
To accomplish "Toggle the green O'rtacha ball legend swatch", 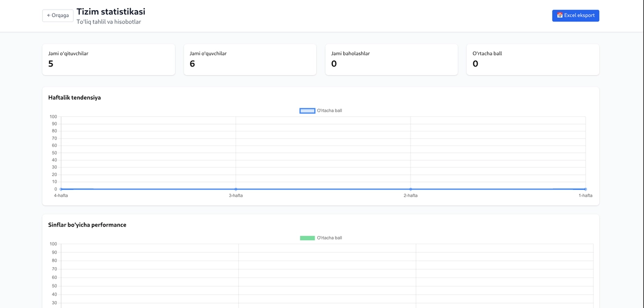I will point(307,238).
